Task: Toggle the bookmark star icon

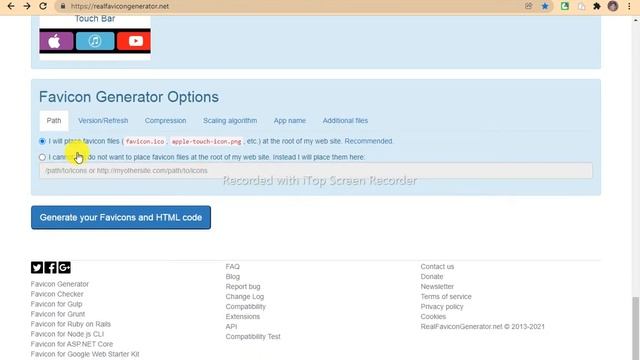Action: coord(545,6)
